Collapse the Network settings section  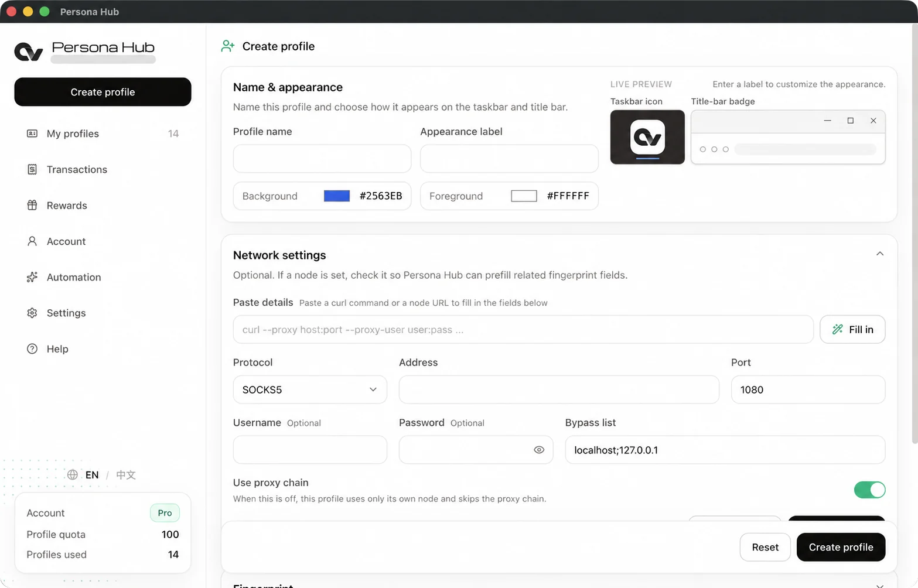point(880,254)
